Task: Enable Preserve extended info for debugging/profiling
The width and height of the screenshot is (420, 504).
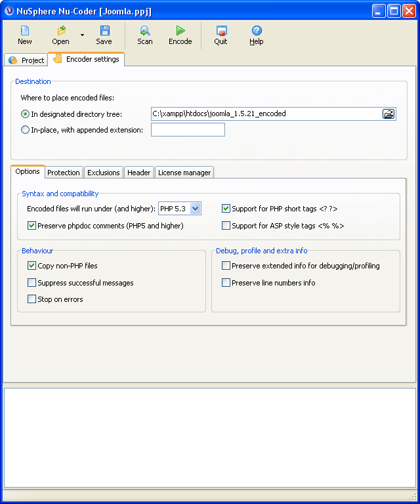Action: pos(226,266)
